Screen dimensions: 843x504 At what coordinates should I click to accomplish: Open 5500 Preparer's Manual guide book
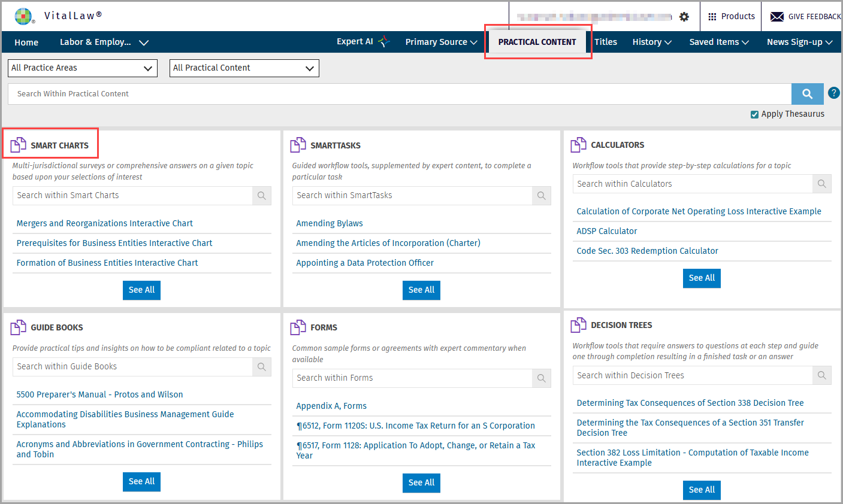point(100,395)
